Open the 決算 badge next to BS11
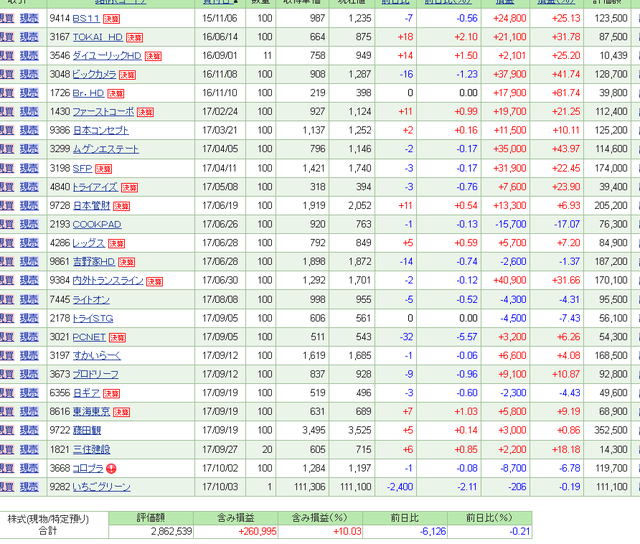 (111, 19)
